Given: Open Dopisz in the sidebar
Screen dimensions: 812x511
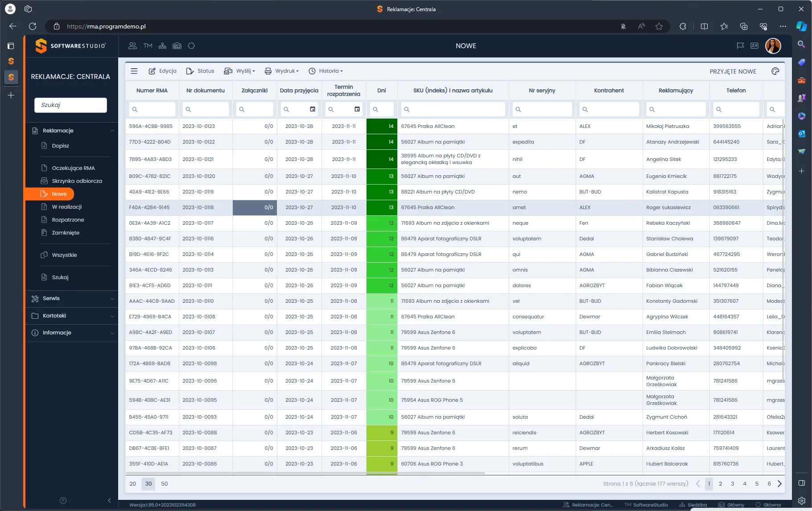Looking at the screenshot, I should coord(60,146).
